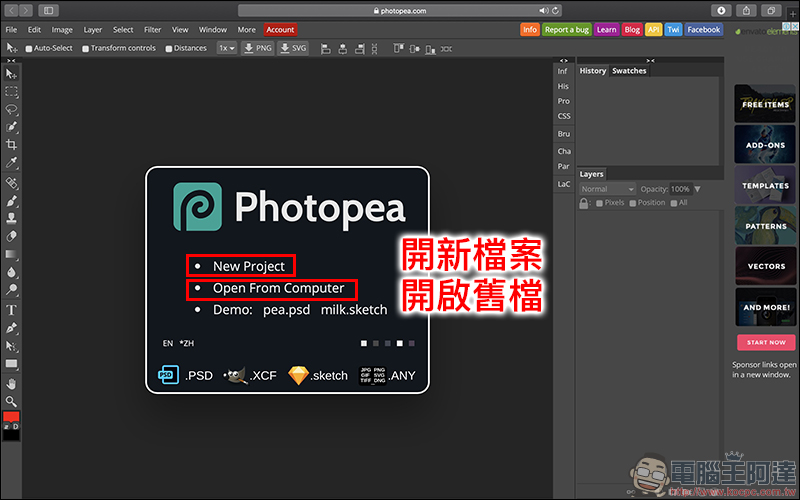
Task: Open the Image menu
Action: pyautogui.click(x=62, y=30)
